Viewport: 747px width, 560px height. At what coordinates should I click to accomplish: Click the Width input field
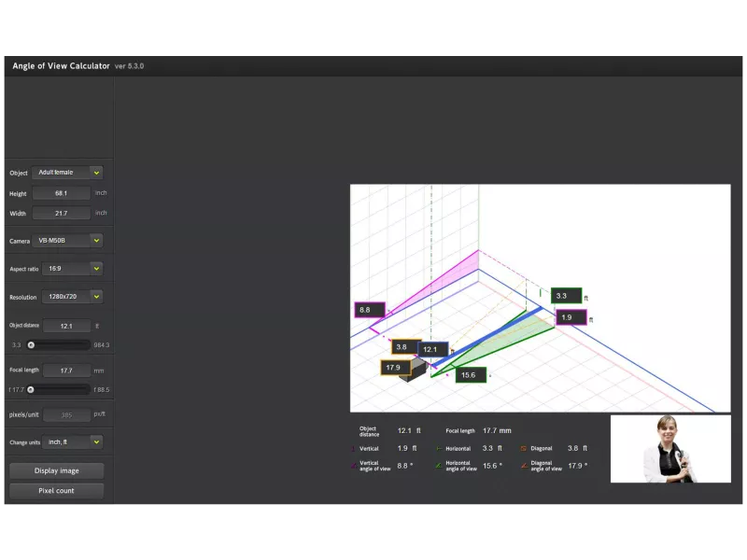(62, 214)
